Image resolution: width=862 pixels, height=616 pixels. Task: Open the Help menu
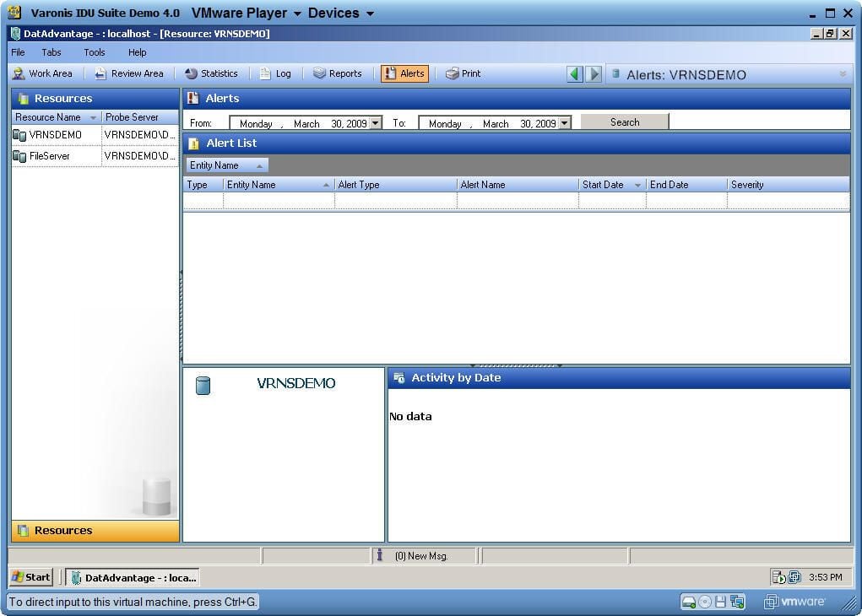click(x=137, y=52)
